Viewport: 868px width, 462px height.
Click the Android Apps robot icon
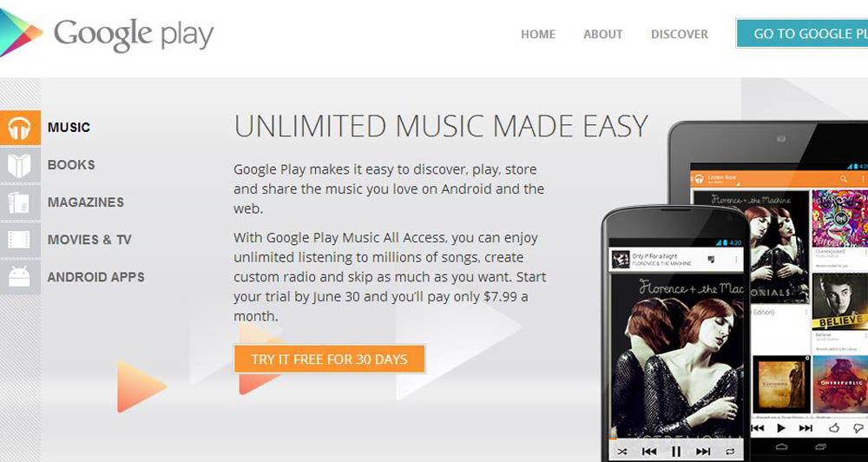point(20,276)
